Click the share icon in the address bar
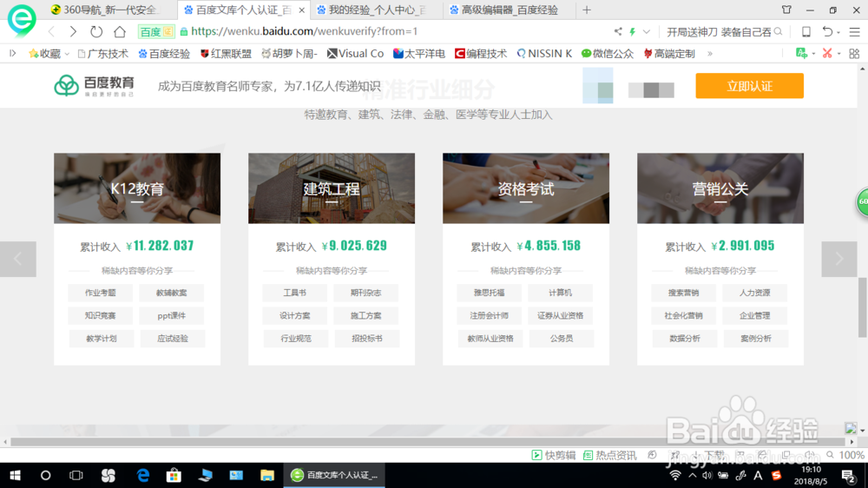 click(618, 31)
